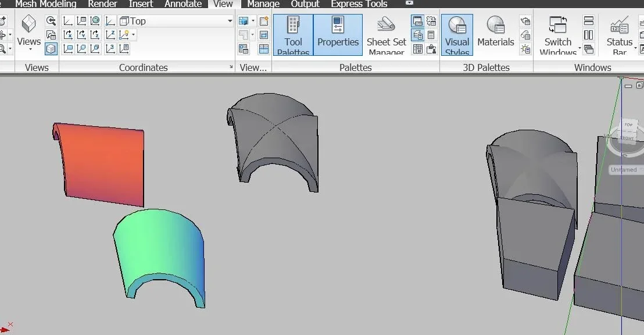The image size is (644, 335).
Task: Click the Join Viewports icon
Action: (x=264, y=49)
